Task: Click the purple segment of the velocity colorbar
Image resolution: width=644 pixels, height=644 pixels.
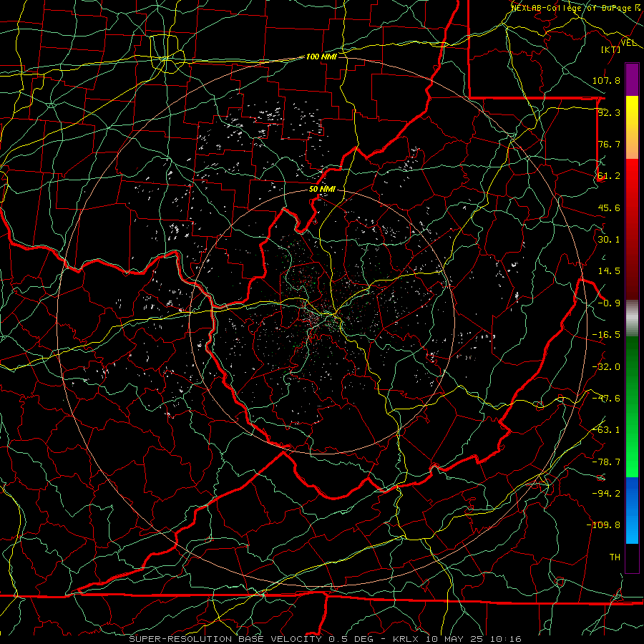Action: pos(632,79)
